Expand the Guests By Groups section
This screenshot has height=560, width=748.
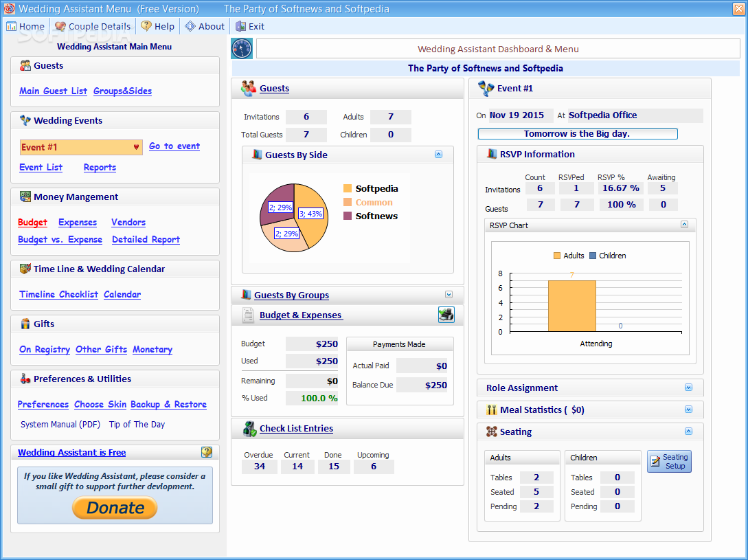pos(449,295)
